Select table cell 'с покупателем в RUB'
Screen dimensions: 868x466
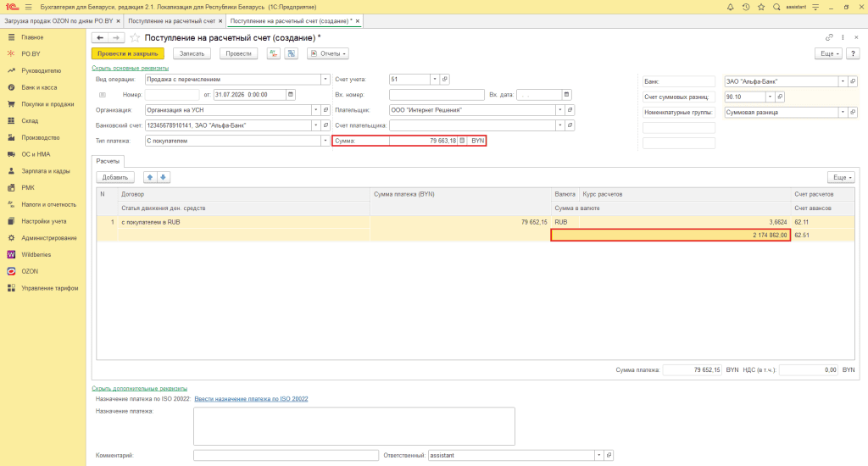pyautogui.click(x=243, y=222)
